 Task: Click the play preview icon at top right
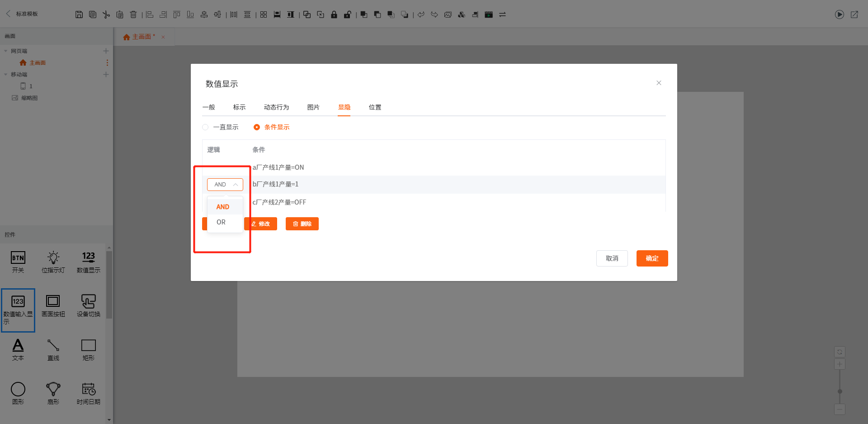pyautogui.click(x=840, y=14)
